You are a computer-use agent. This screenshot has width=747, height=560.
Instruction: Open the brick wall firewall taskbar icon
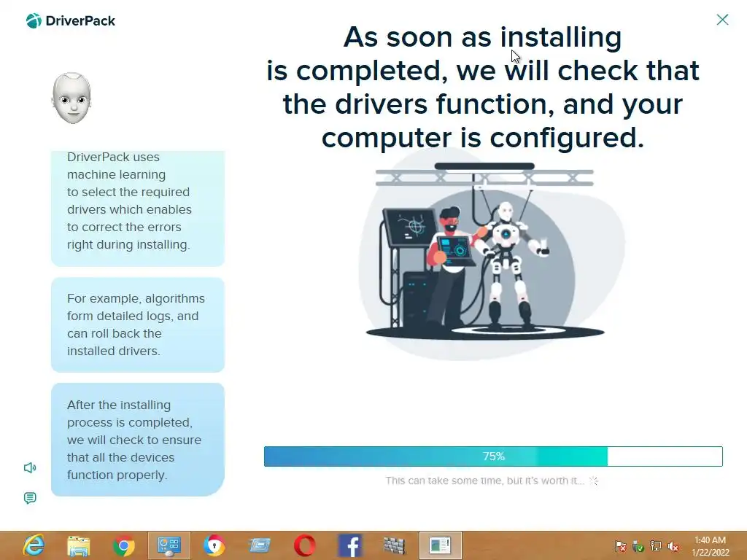click(x=395, y=545)
